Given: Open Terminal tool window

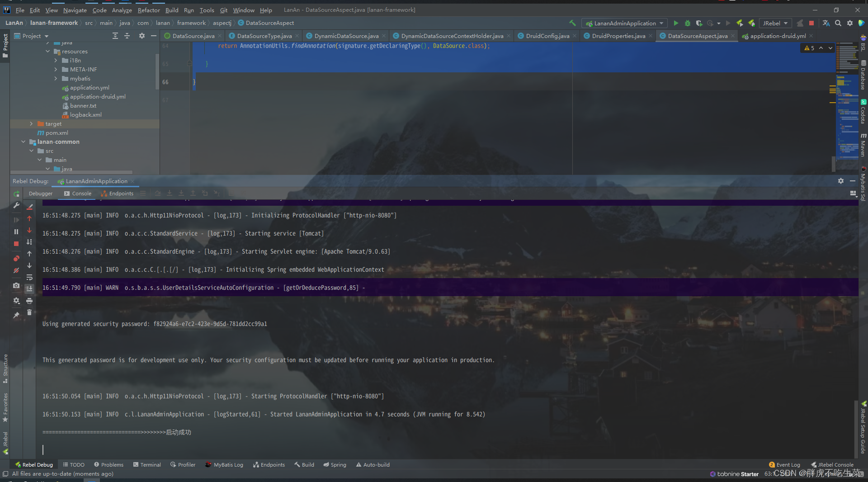Looking at the screenshot, I should pos(147,465).
